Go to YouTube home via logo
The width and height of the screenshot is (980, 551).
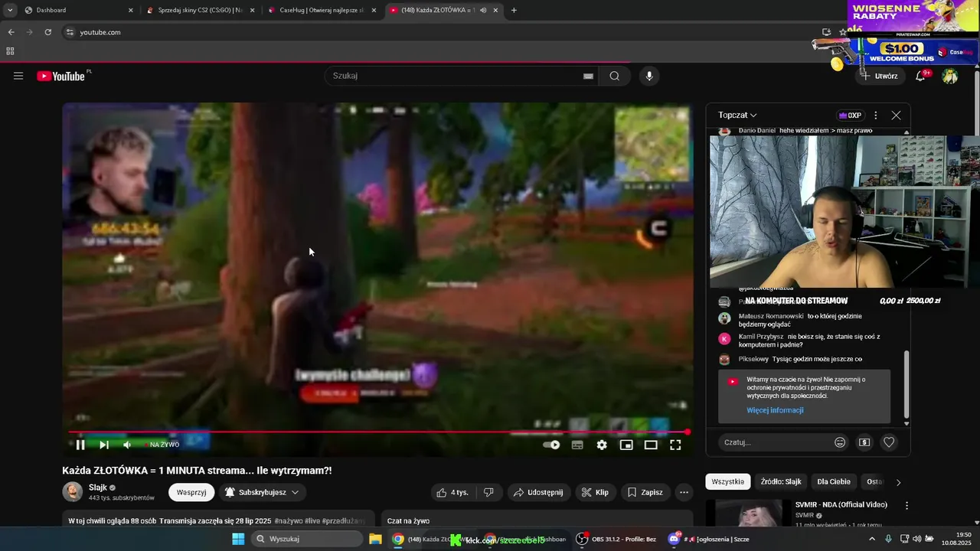tap(61, 76)
